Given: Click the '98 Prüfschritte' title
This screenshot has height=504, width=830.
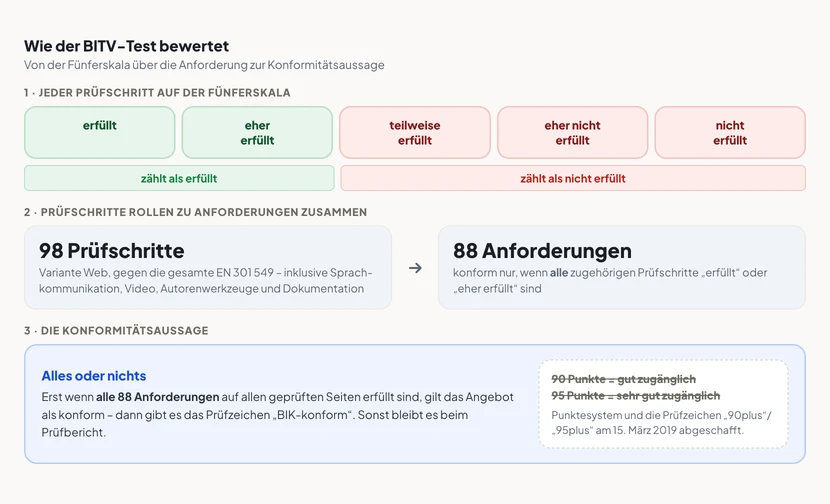Looking at the screenshot, I should [112, 250].
